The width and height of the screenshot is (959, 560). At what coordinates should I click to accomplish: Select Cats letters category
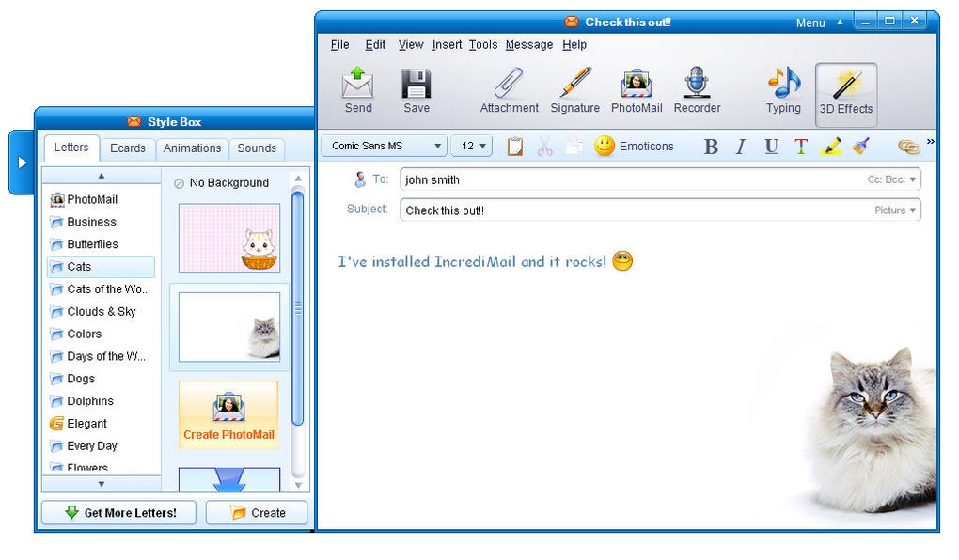(x=101, y=267)
